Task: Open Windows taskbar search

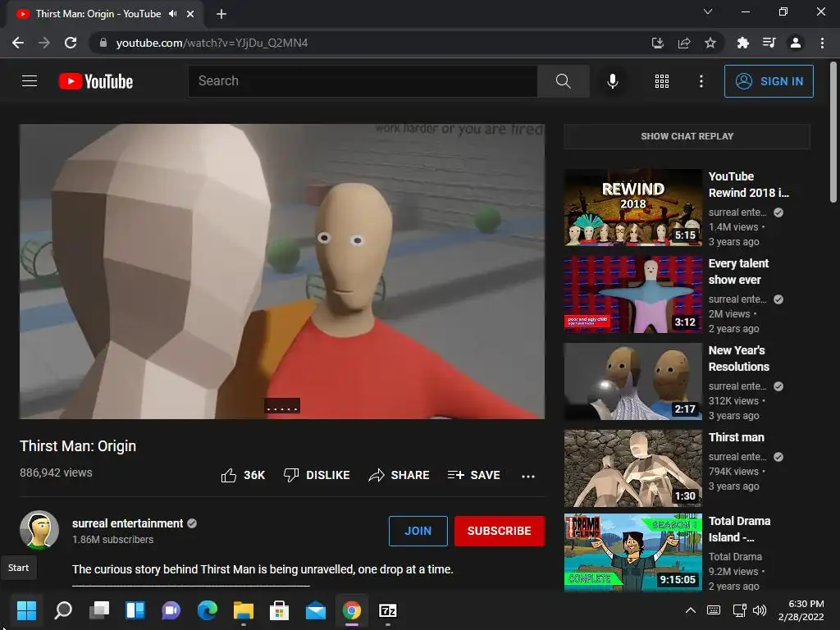Action: pos(63,610)
